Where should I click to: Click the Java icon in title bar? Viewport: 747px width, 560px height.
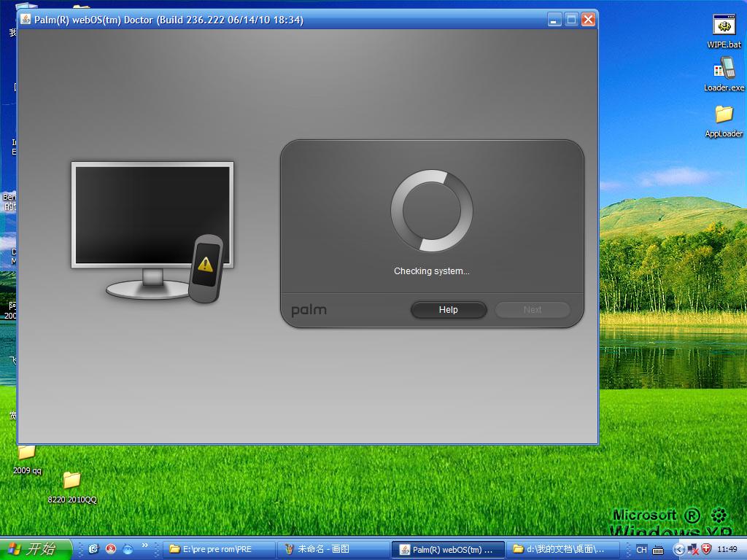[26, 20]
